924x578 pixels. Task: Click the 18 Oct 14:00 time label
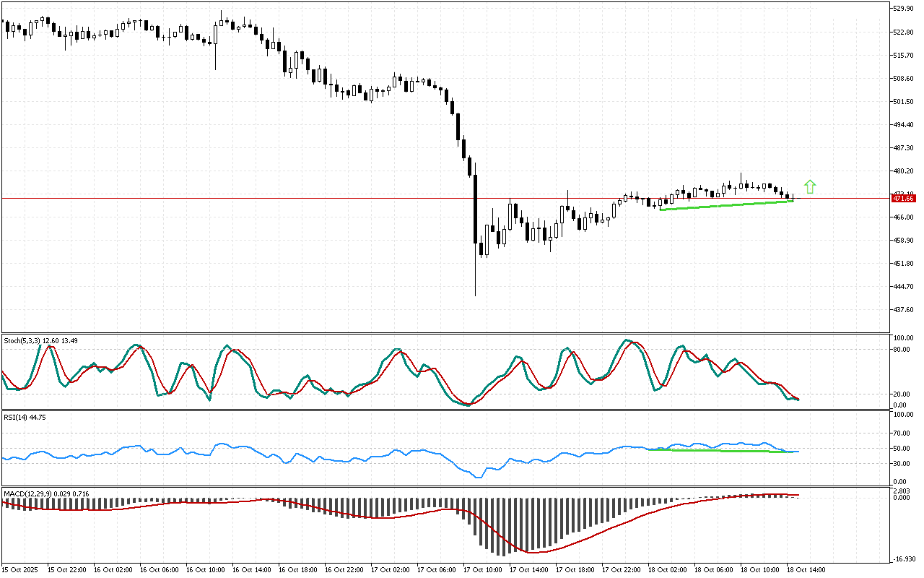[x=806, y=569]
